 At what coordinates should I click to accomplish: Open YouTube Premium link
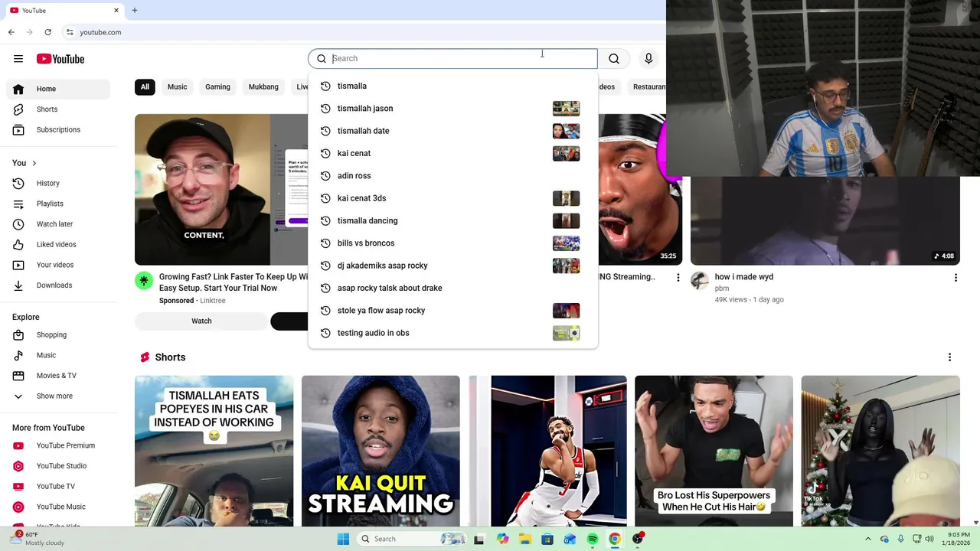point(58,445)
